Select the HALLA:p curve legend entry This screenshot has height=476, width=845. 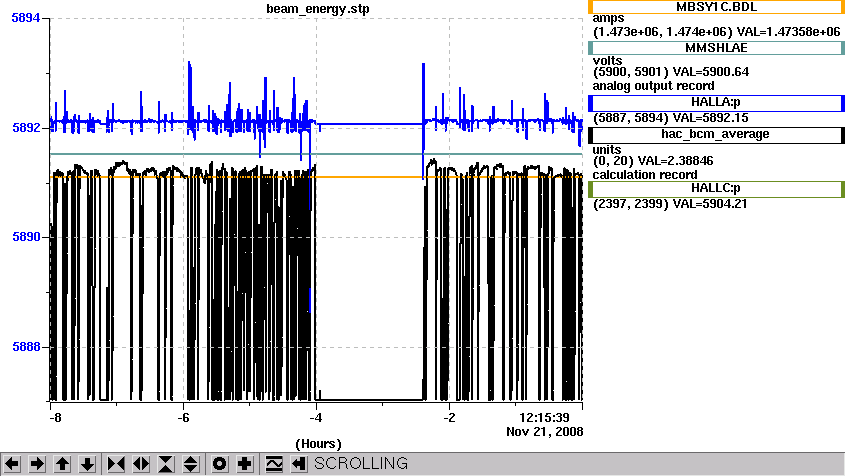[716, 102]
